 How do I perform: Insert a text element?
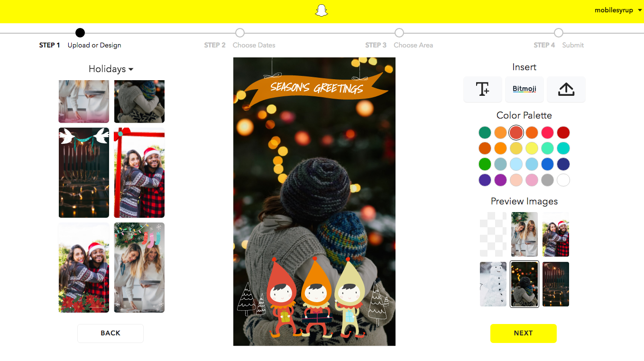482,89
